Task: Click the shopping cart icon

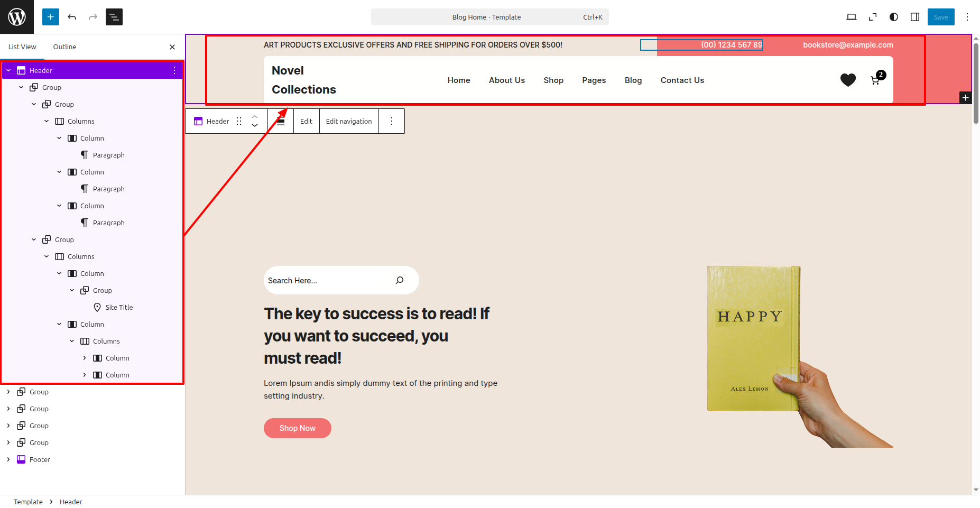Action: click(x=875, y=80)
